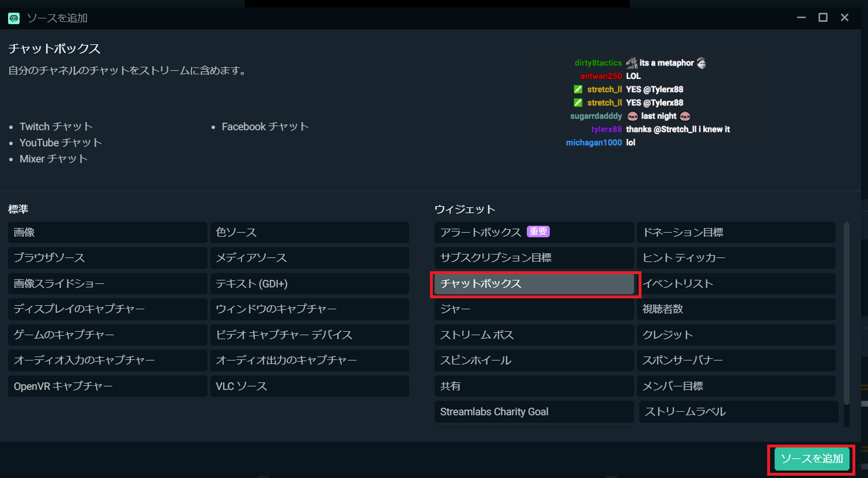Select アラートボックス widget
The image size is (868, 478).
coord(534,232)
